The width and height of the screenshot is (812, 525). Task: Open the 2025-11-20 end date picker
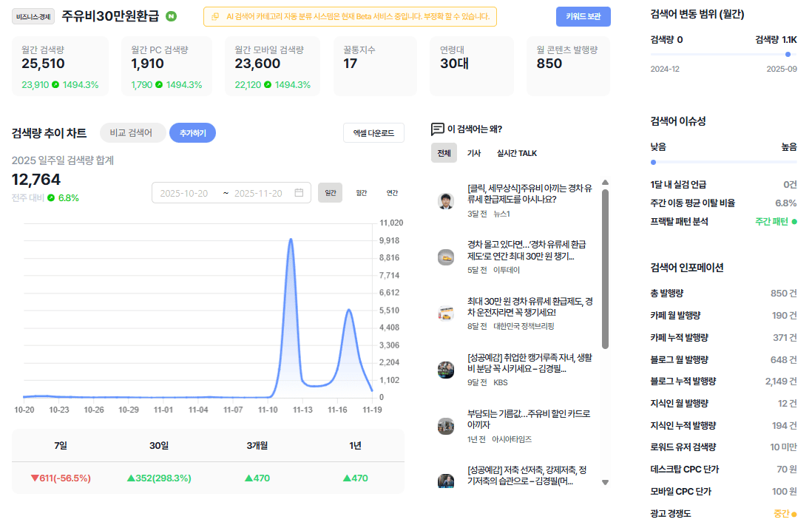click(x=258, y=193)
